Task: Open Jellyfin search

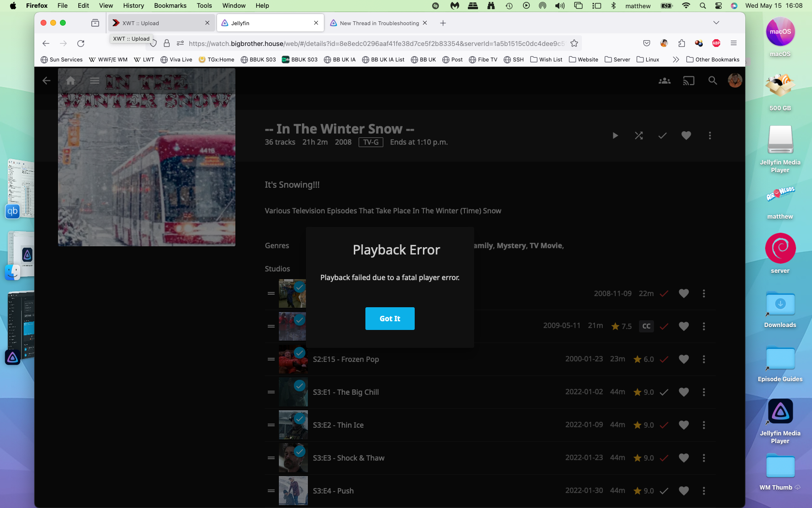Action: pos(712,81)
